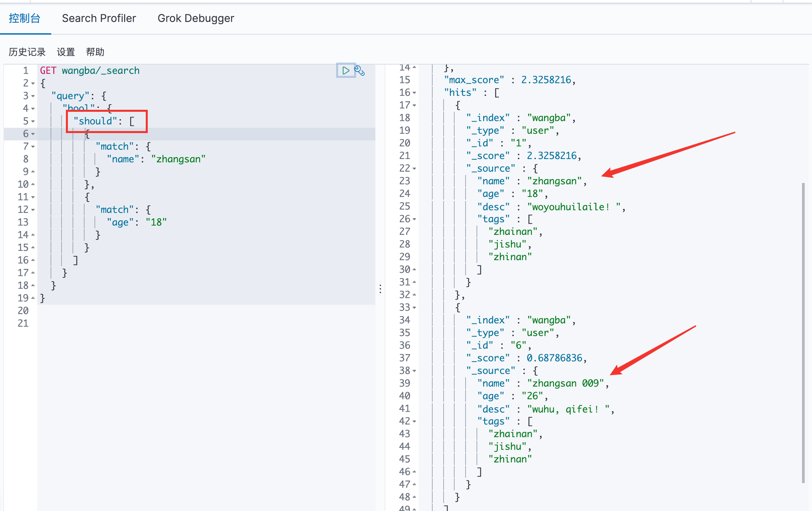Collapse the second hit object at line 33
The width and height of the screenshot is (812, 511).
coord(414,307)
